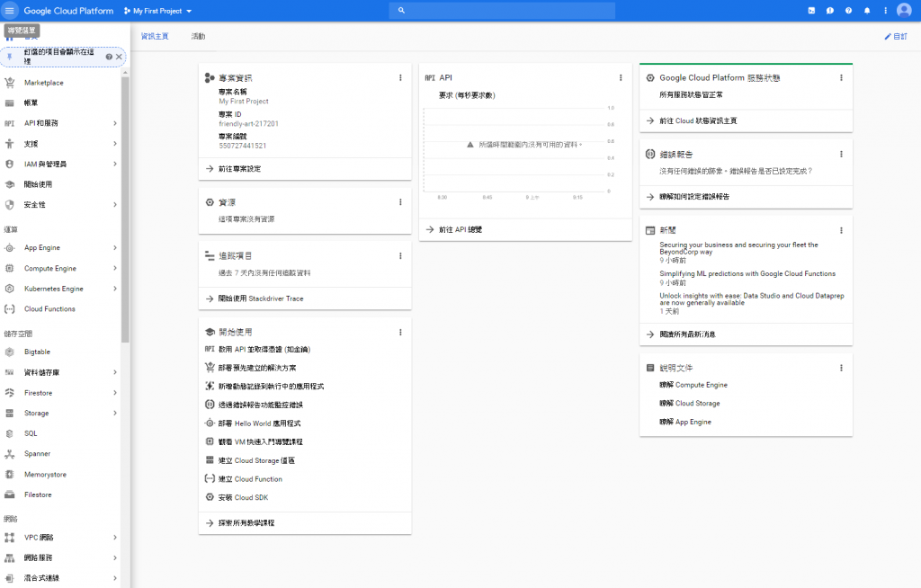This screenshot has height=588, width=921.
Task: Click the Filestore sidebar icon
Action: (x=9, y=494)
